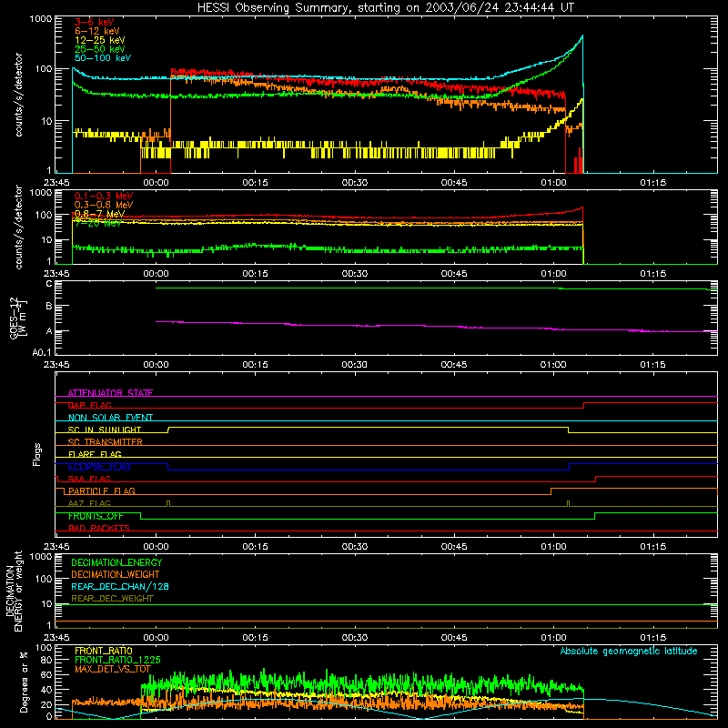This screenshot has height=728, width=728.
Task: Select the ECLIPSE_FLAG label
Action: tap(99, 467)
